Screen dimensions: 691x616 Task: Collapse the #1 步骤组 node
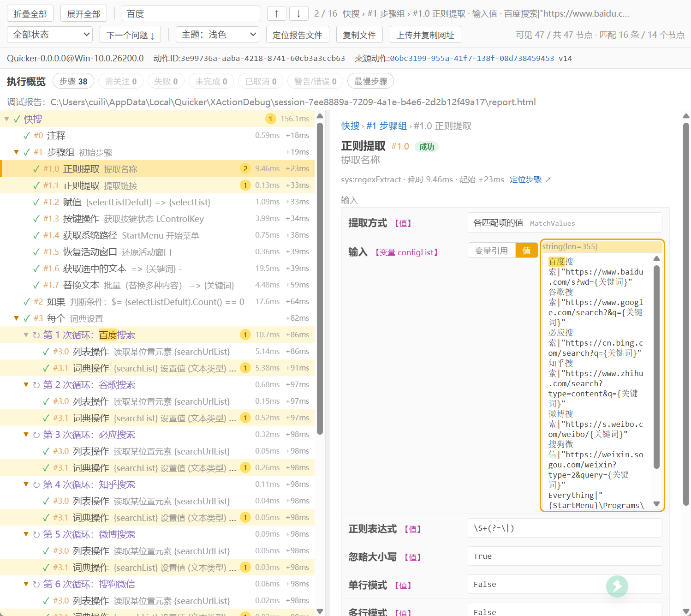tap(16, 152)
